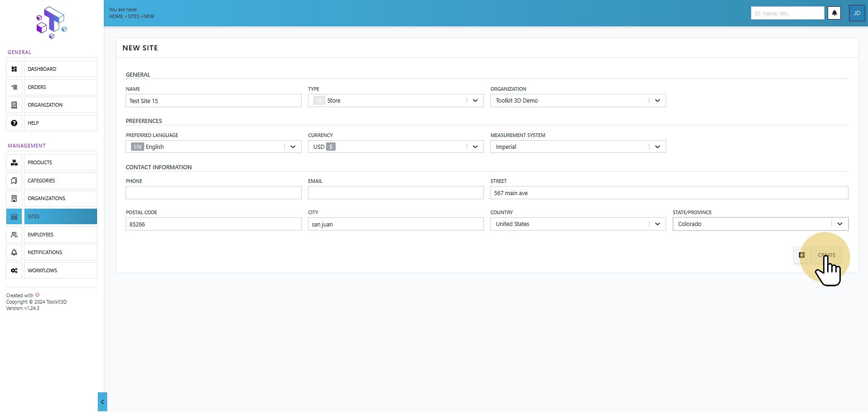The width and height of the screenshot is (868, 412).
Task: Open notifications bell in top bar
Action: point(834,13)
